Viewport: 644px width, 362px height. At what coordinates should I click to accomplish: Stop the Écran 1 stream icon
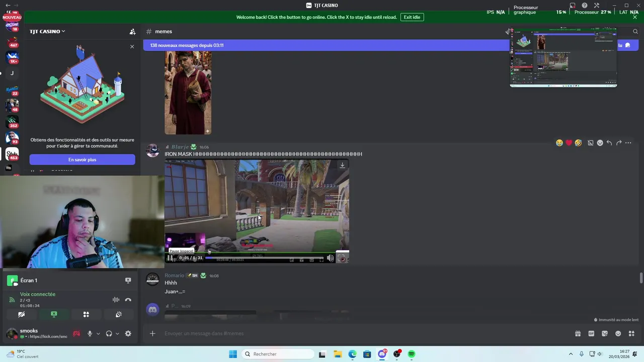(x=128, y=280)
